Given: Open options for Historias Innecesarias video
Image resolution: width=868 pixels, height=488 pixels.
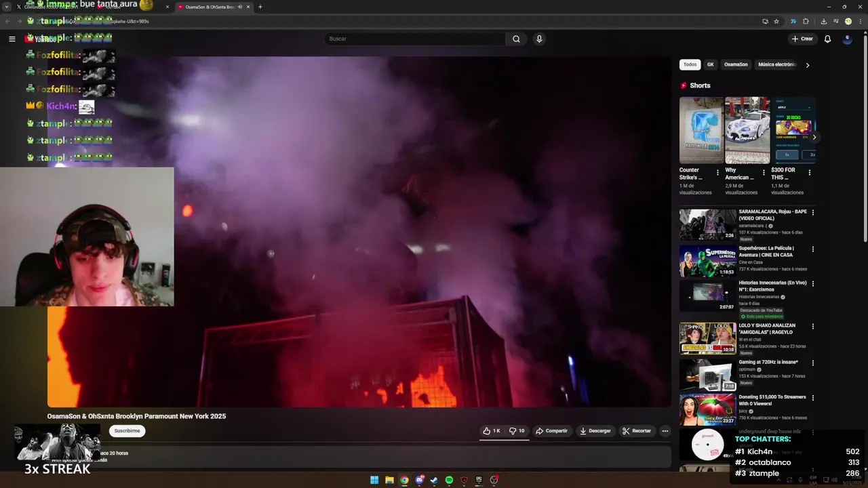Looking at the screenshot, I should 812,283.
